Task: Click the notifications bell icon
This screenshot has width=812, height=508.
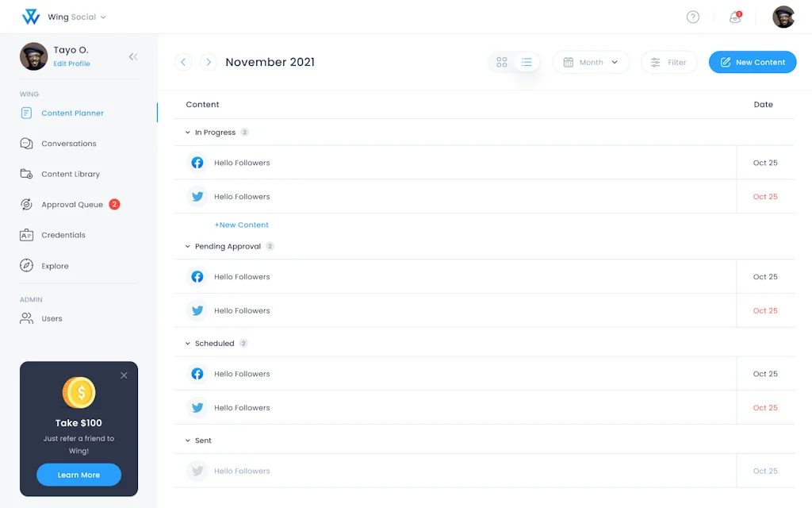Action: pos(733,17)
